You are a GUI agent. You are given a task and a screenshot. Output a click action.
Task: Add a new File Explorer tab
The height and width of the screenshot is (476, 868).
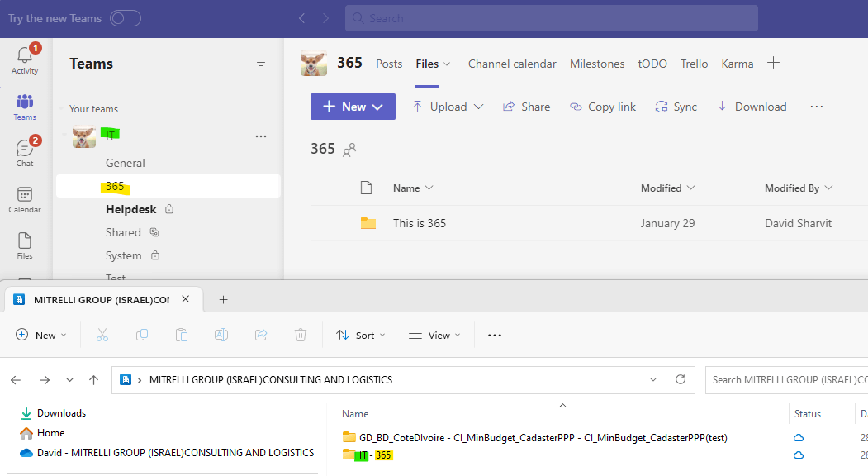[223, 300]
